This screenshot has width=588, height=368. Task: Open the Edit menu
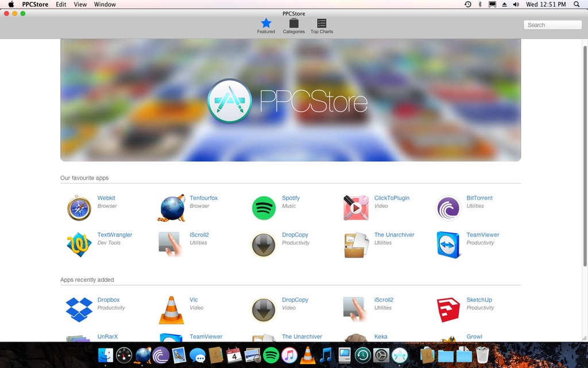(61, 5)
